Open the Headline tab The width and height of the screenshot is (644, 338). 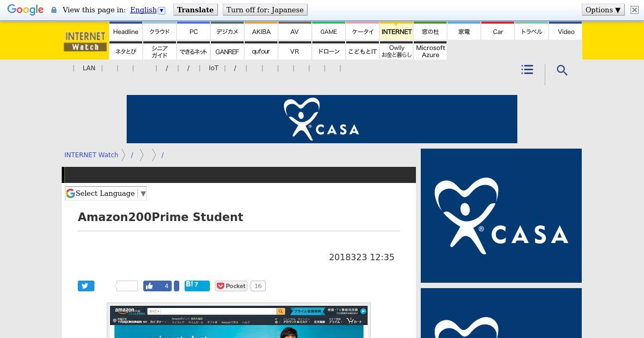126,31
